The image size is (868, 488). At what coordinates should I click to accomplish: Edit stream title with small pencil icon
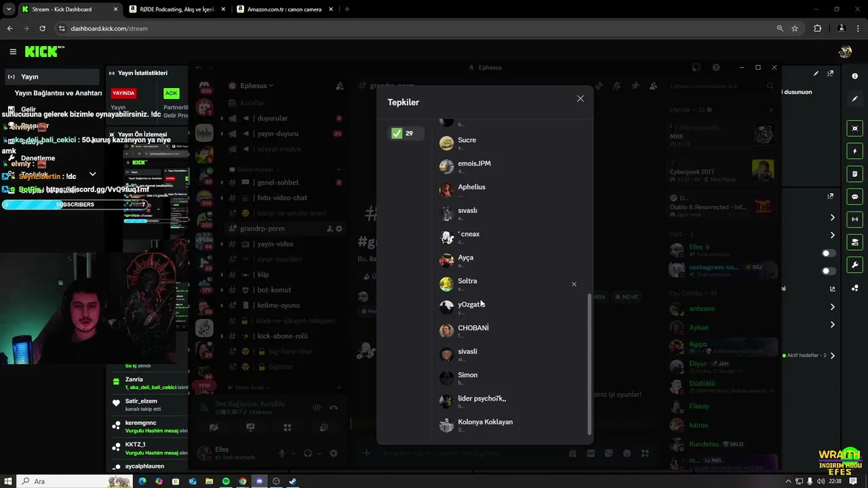click(816, 73)
